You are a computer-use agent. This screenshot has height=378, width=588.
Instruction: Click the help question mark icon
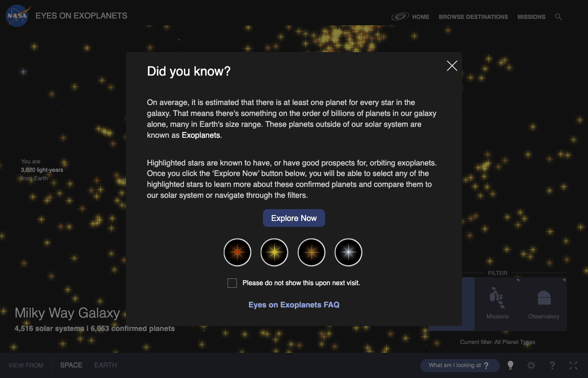pos(552,365)
